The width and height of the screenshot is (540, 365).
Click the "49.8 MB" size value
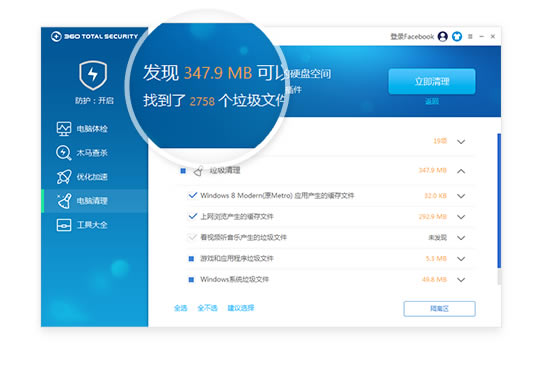434,280
